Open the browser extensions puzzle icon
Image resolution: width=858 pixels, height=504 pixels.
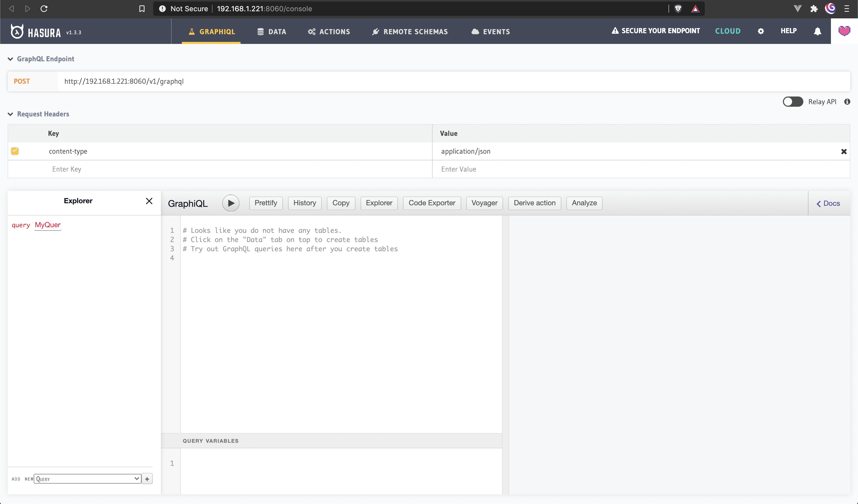[814, 8]
